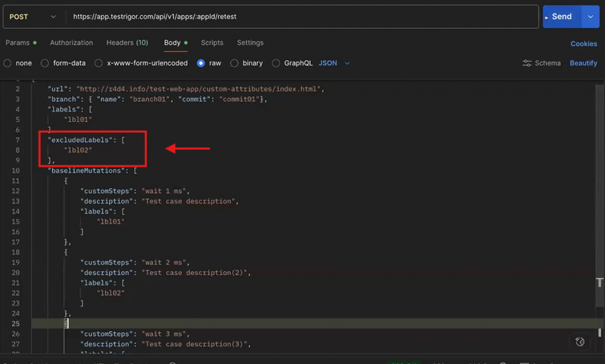Click the round assistant icon at editor corner
This screenshot has height=364, width=605.
pyautogui.click(x=580, y=342)
